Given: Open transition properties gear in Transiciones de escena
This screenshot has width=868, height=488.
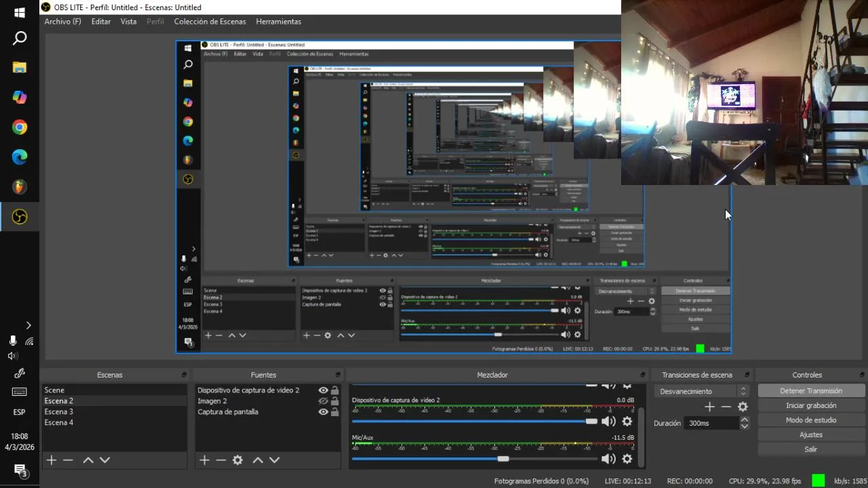Looking at the screenshot, I should [743, 407].
